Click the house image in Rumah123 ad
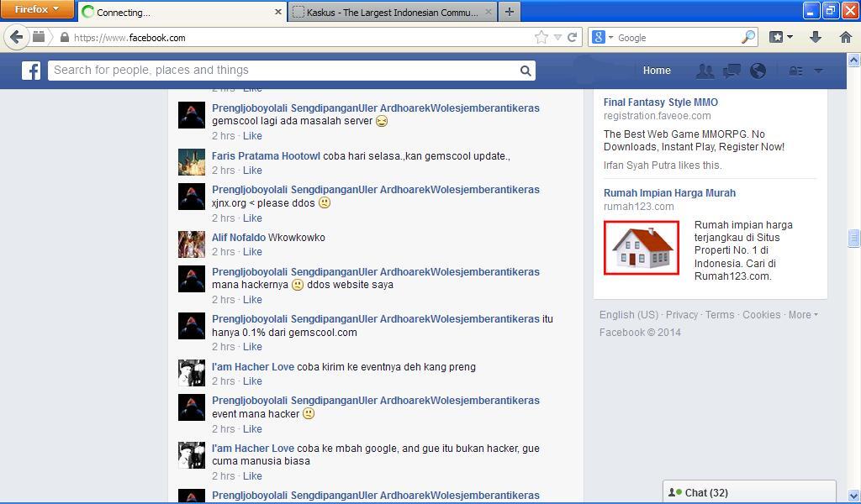Image resolution: width=861 pixels, height=504 pixels. click(x=642, y=248)
